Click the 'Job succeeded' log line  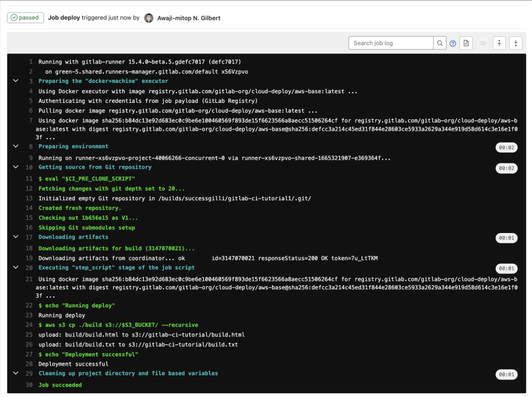click(x=60, y=385)
